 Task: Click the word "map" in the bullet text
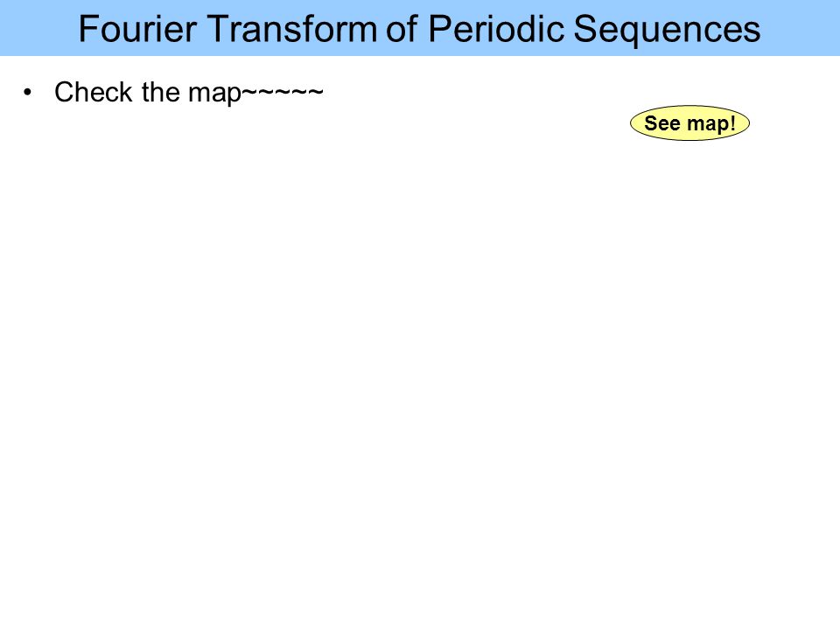215,94
